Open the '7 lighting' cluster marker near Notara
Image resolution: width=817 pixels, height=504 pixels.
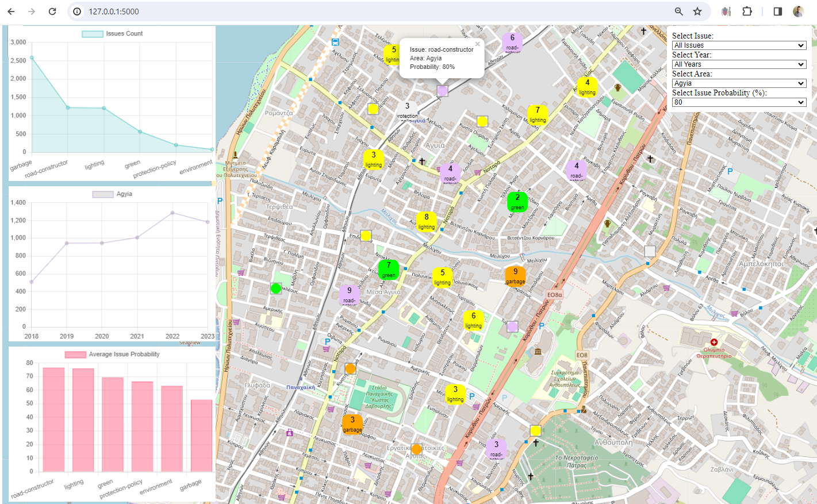537,114
